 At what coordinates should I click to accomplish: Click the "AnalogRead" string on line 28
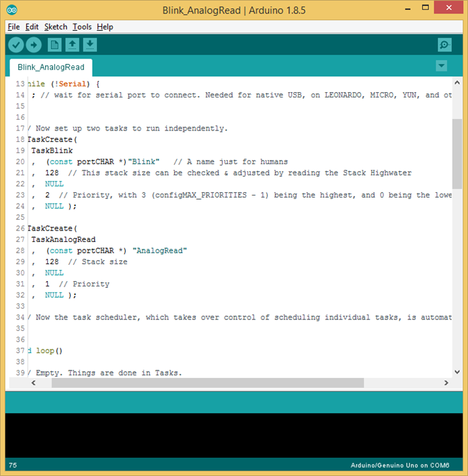160,251
